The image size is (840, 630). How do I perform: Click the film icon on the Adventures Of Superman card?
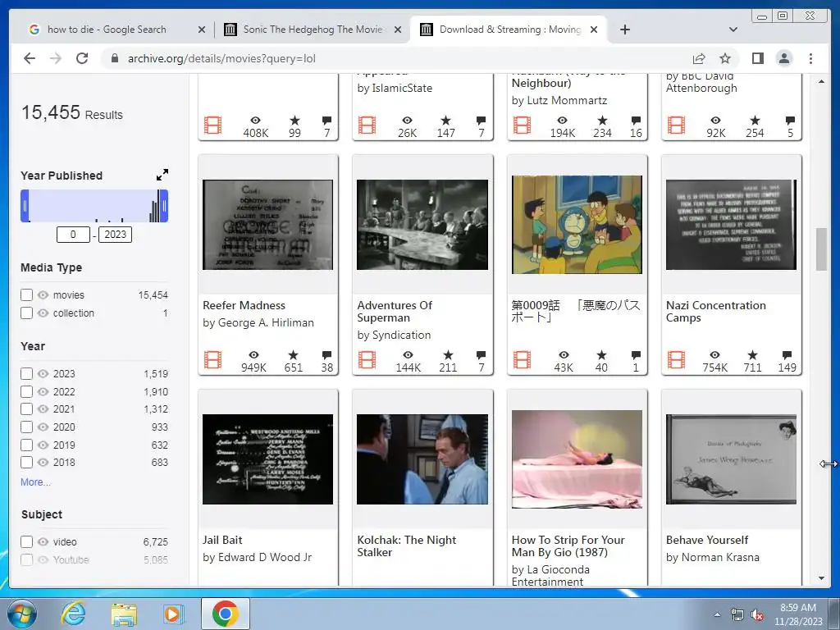coord(367,360)
